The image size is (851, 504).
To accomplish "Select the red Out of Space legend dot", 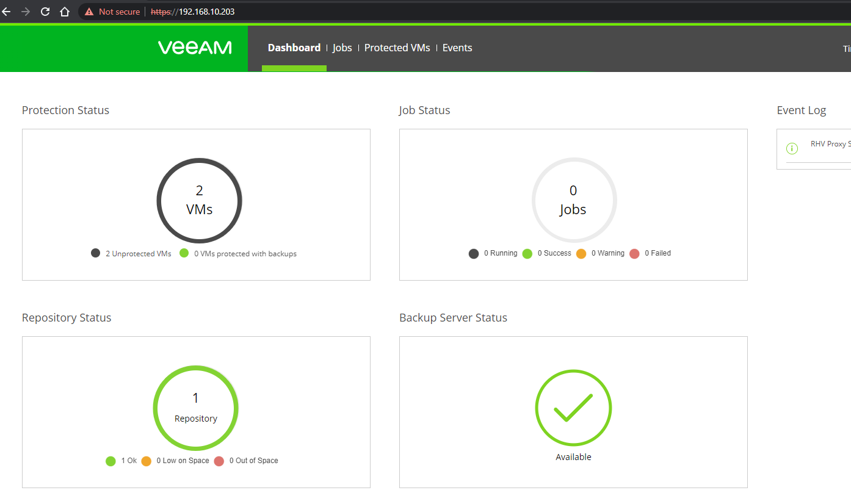I will [219, 461].
